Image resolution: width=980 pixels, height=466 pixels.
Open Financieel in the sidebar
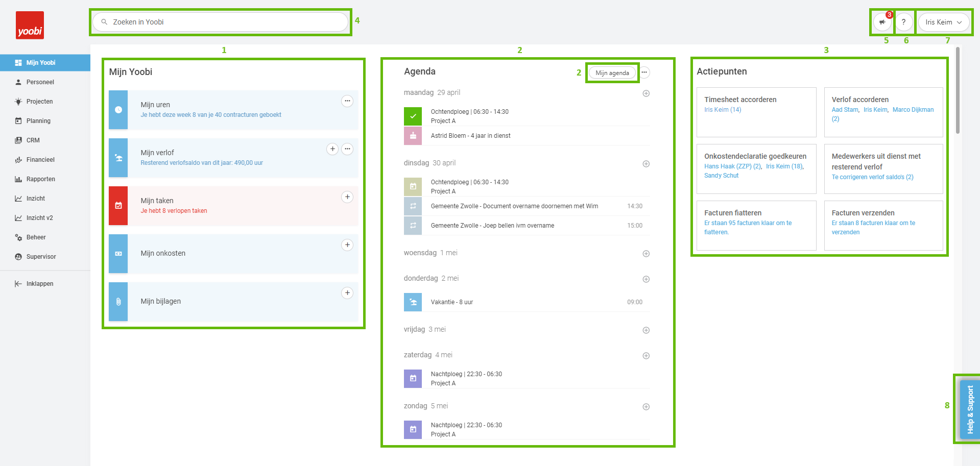45,160
